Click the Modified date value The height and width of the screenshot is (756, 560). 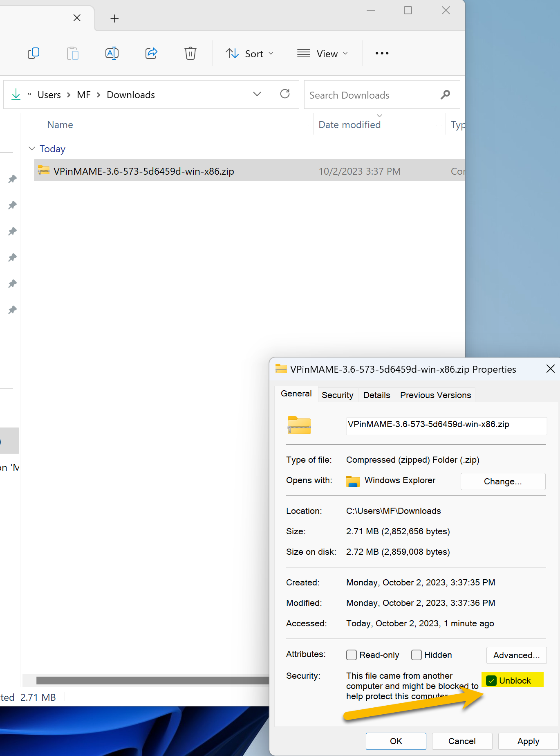421,603
